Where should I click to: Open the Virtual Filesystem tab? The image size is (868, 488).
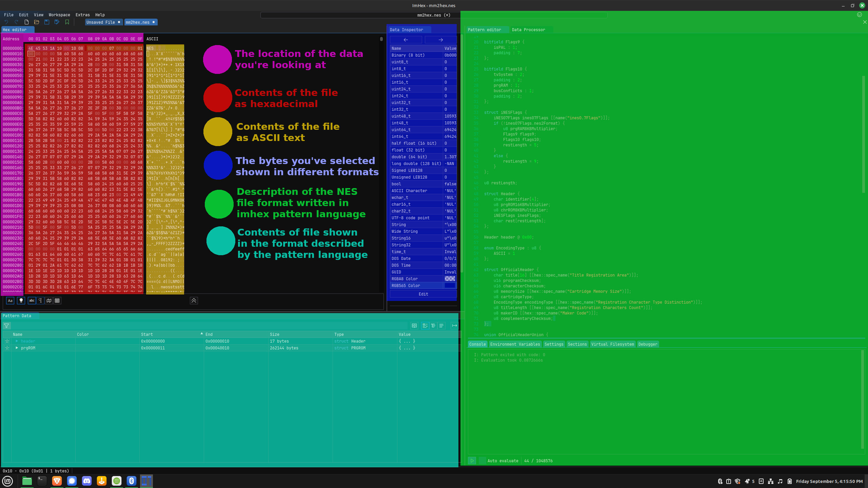click(613, 344)
